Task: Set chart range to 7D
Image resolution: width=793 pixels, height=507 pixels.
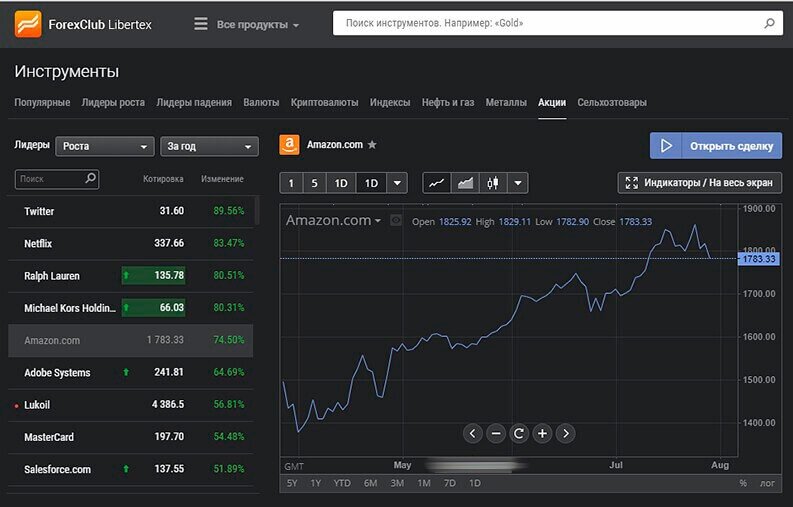Action: coord(450,483)
